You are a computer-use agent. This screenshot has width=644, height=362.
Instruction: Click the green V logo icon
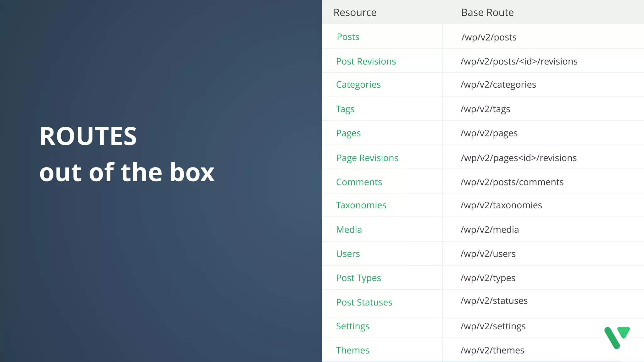click(x=617, y=337)
